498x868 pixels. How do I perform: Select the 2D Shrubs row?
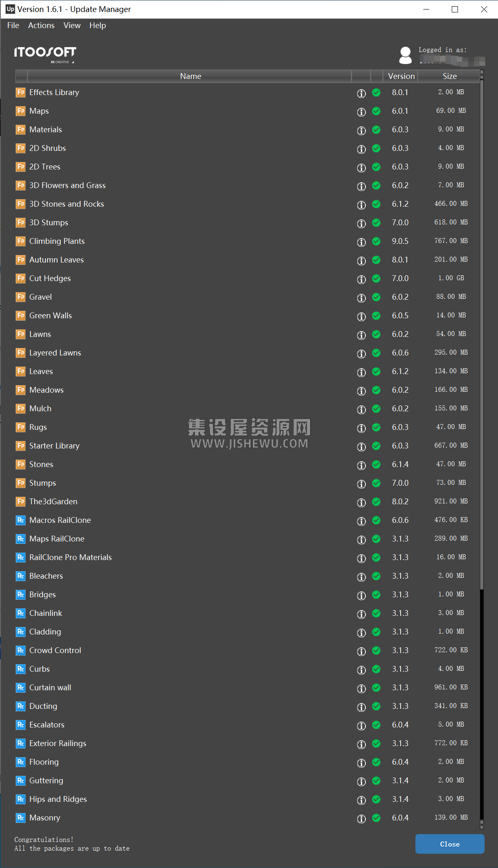[x=247, y=148]
